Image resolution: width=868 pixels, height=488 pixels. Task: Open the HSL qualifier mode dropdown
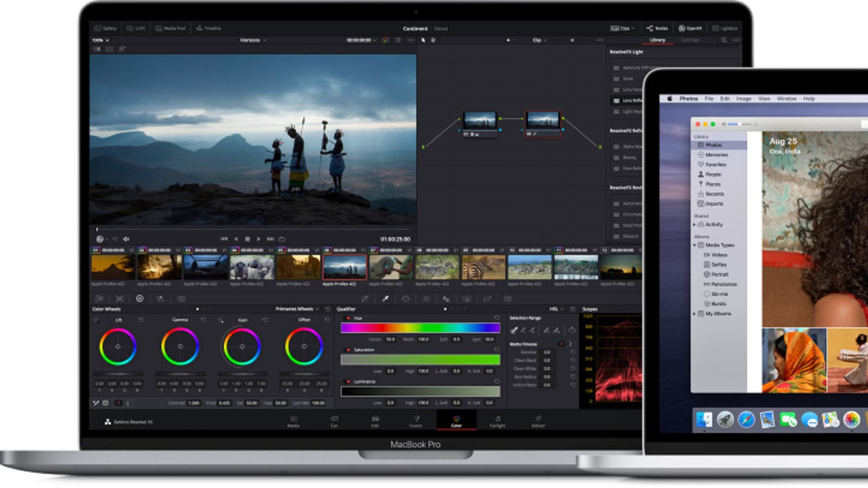[557, 309]
